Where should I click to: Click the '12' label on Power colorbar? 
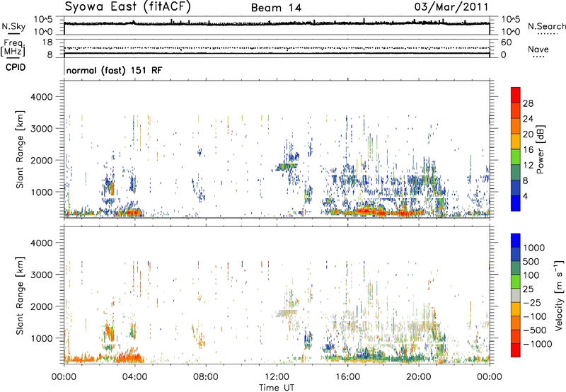point(528,166)
